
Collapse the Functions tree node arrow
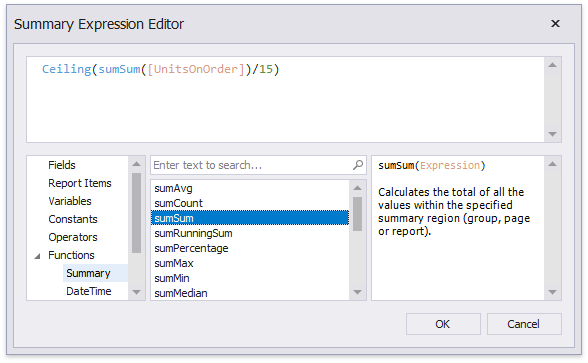click(38, 256)
